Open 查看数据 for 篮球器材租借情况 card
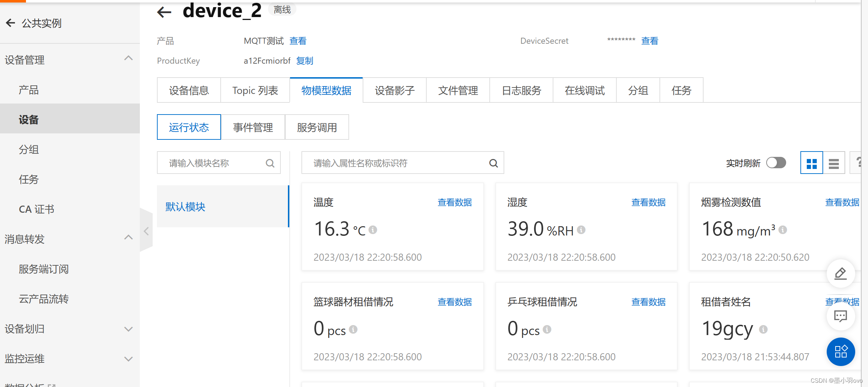Viewport: 868px width, 387px height. [455, 302]
